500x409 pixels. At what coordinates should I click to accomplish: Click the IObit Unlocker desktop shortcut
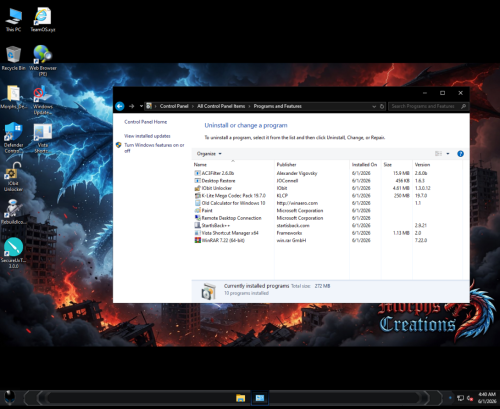click(x=13, y=177)
